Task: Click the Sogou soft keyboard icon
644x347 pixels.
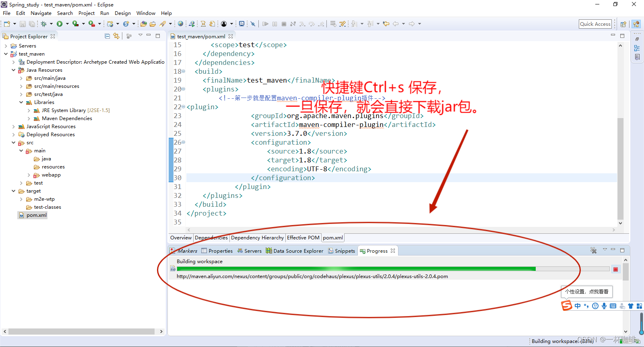Action: pyautogui.click(x=613, y=306)
